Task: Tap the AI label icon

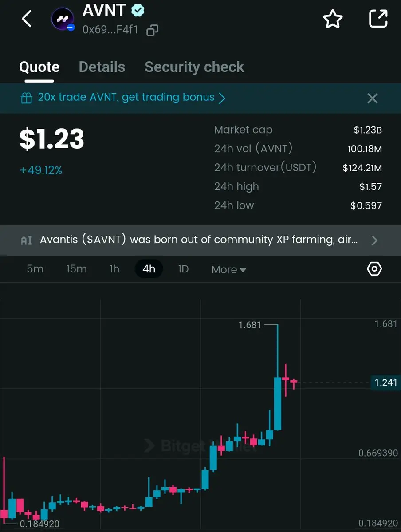Action: pos(27,240)
